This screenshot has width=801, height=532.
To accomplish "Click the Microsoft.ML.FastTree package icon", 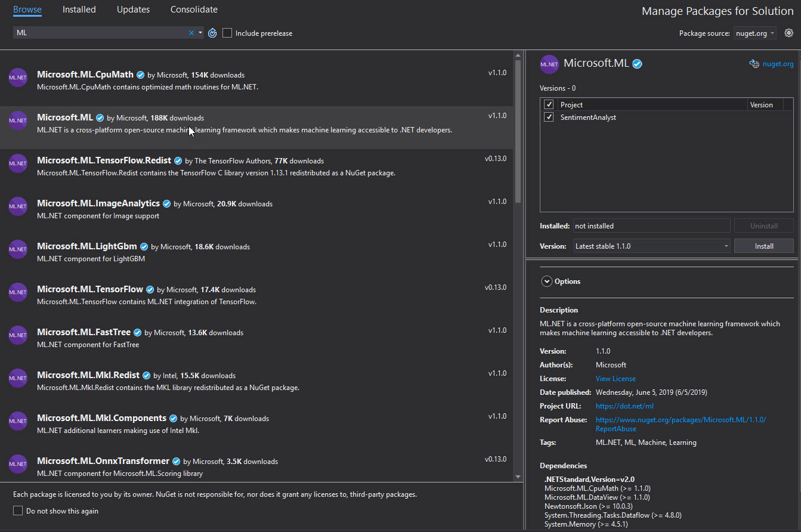I will pyautogui.click(x=18, y=335).
